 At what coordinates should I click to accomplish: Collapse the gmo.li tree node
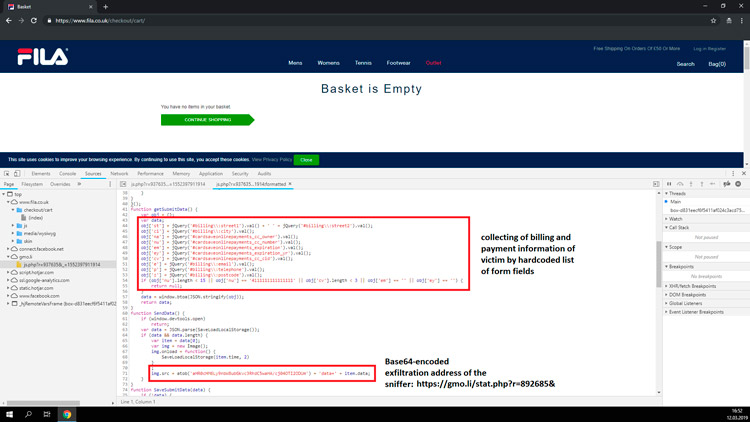(8, 257)
